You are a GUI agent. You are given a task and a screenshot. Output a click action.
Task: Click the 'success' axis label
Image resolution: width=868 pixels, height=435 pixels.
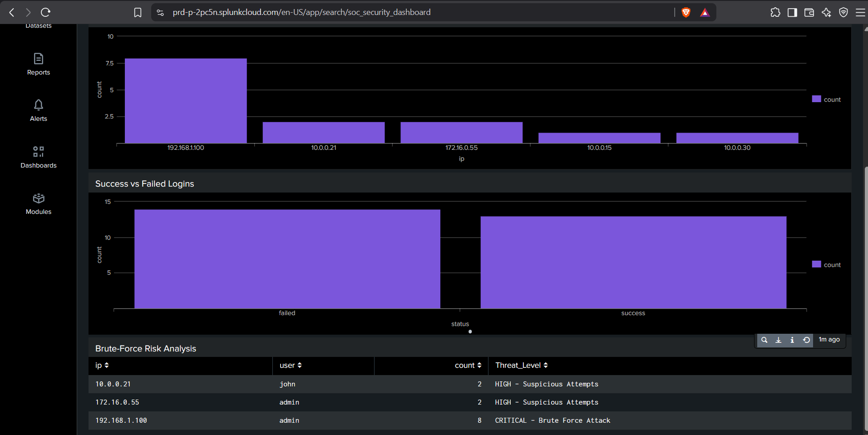633,313
